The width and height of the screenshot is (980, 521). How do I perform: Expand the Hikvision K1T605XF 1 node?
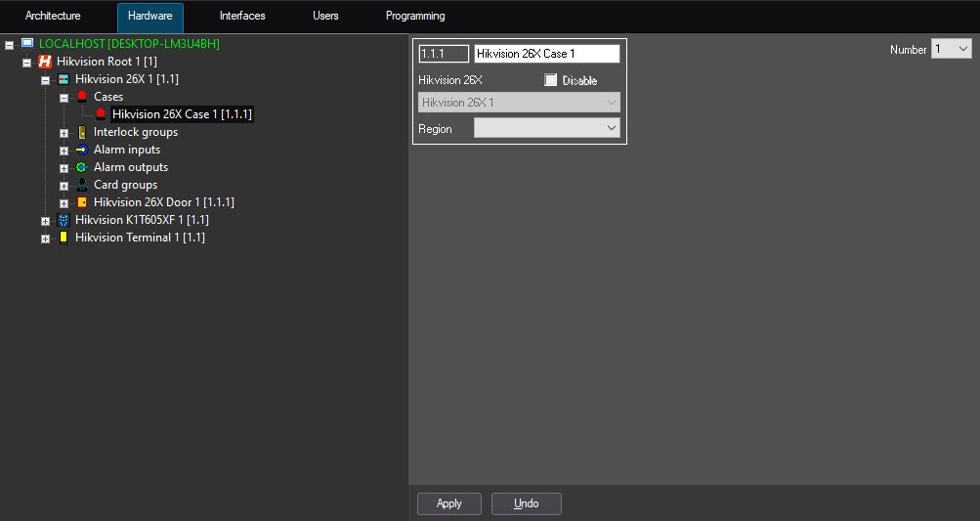click(x=45, y=221)
